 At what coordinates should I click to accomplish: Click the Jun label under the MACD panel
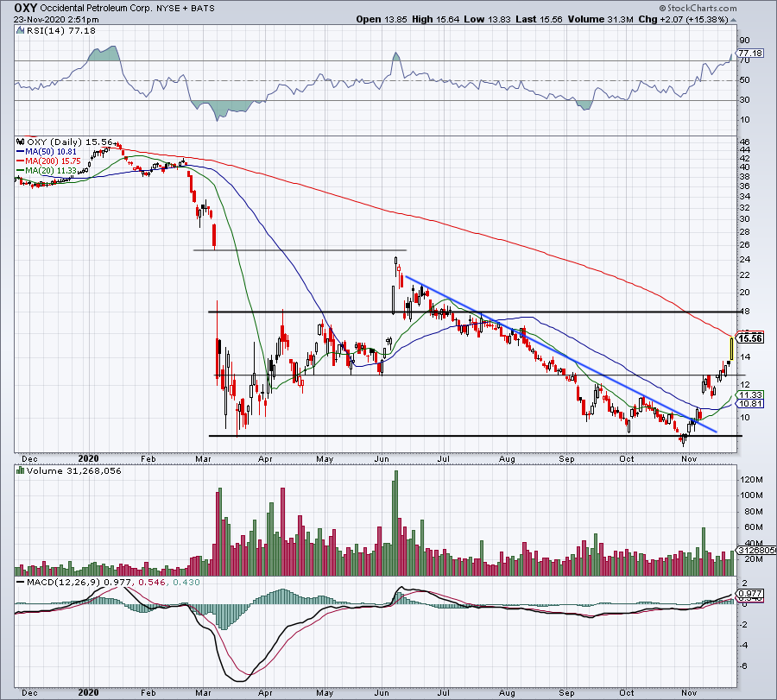382,692
